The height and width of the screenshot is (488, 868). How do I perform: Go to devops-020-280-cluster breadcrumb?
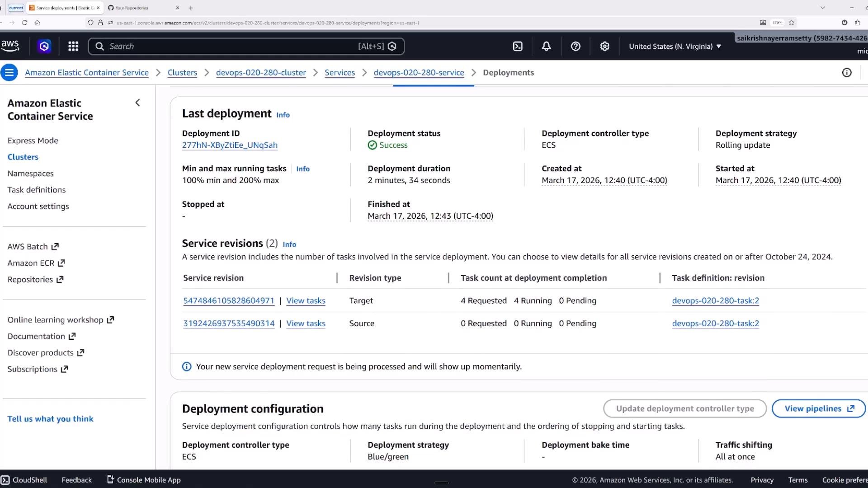tap(261, 72)
